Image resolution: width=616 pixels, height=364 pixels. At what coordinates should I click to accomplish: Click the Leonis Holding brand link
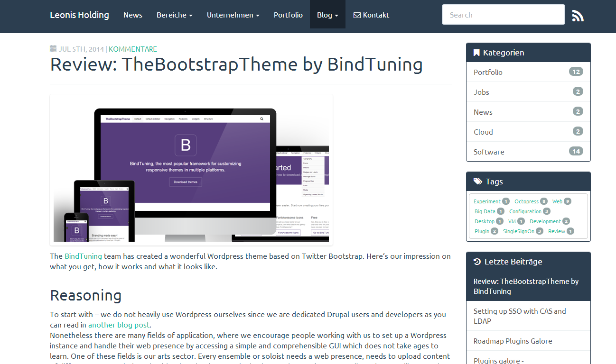click(79, 15)
